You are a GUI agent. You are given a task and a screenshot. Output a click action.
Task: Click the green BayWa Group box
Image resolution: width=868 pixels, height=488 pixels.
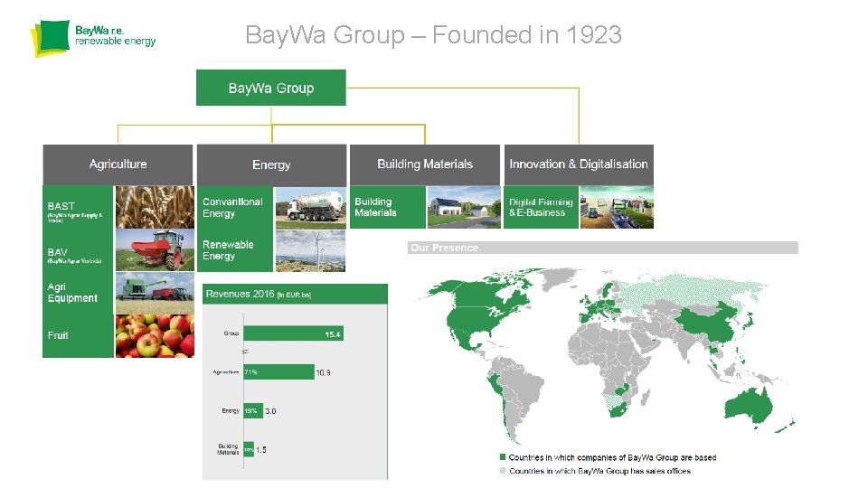click(270, 88)
